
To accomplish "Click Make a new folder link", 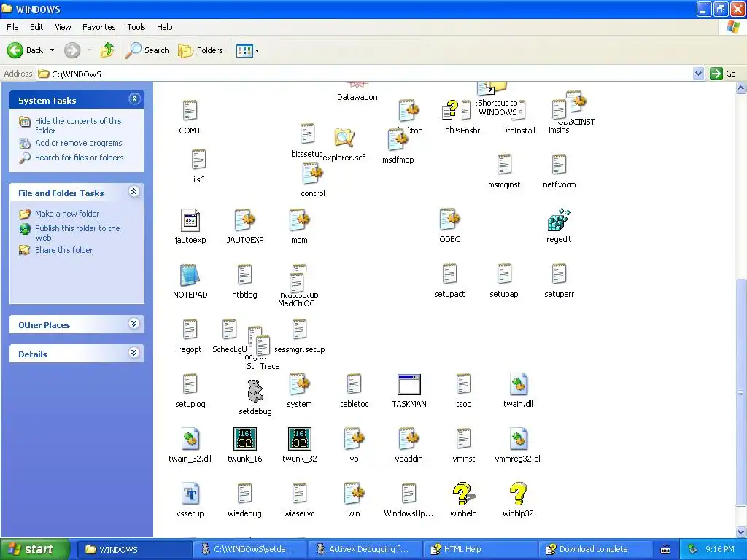I will [x=67, y=214].
